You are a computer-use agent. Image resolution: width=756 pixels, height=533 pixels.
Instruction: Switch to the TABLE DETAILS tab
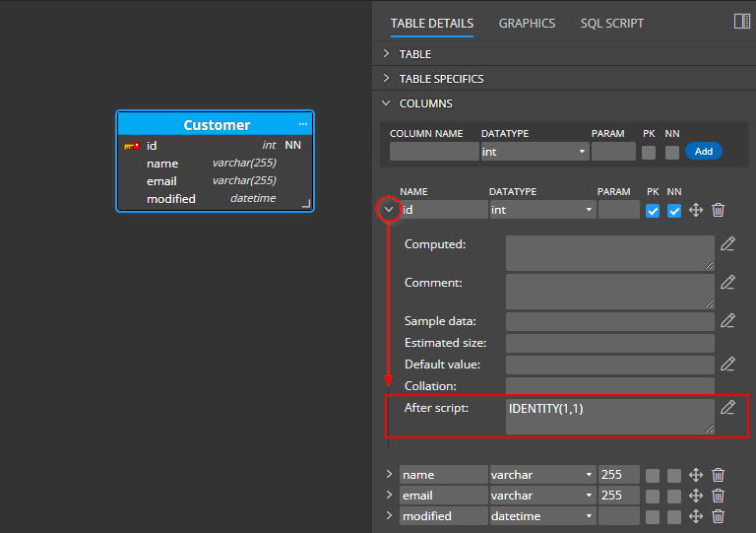coord(432,24)
